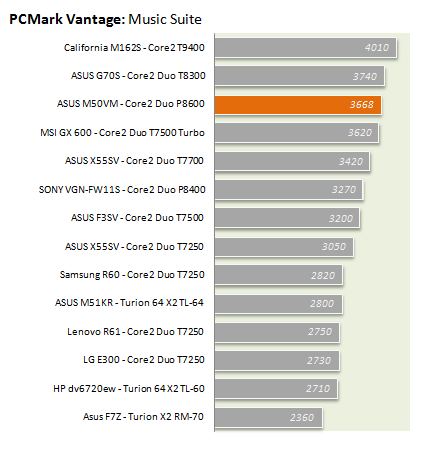Click the MSI GX 600 T7500 Turbo label
The image size is (437, 453).
(122, 133)
